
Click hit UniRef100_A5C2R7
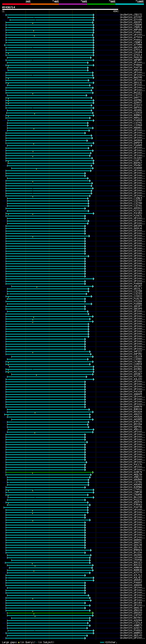click(x=131, y=286)
